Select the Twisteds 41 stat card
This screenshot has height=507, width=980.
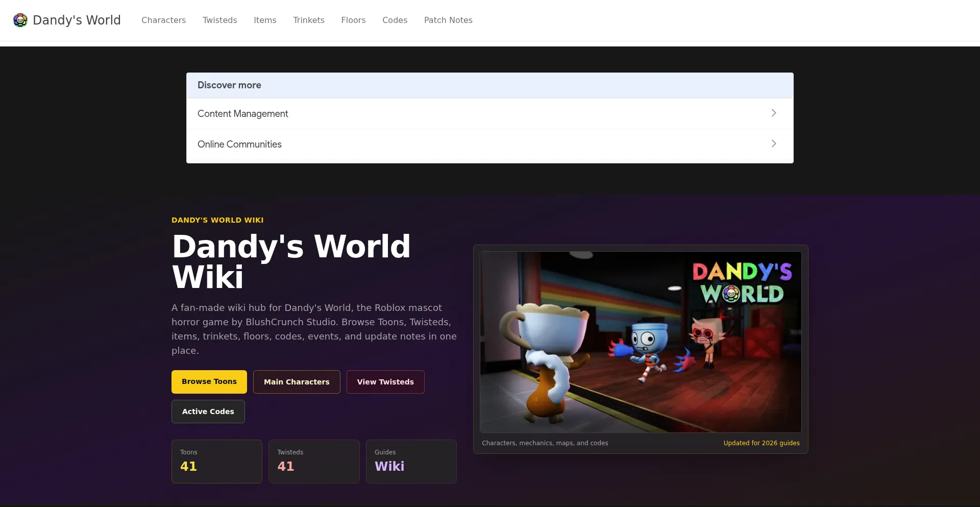(314, 462)
